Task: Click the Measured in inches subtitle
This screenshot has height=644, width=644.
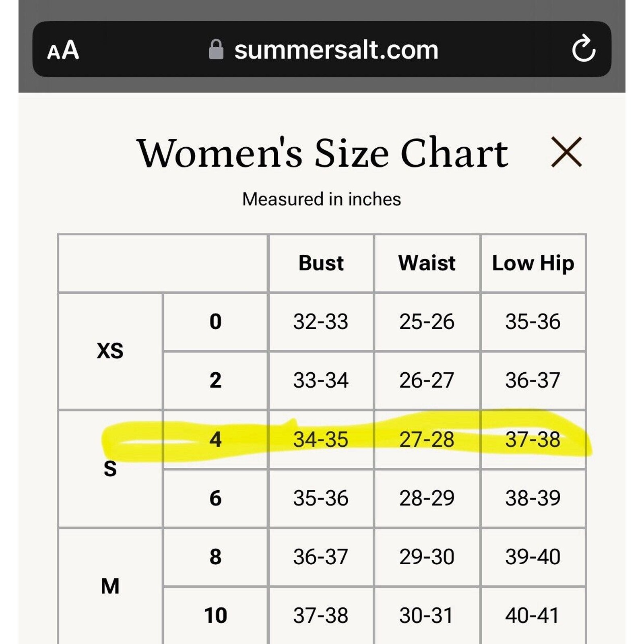Action: 322,199
